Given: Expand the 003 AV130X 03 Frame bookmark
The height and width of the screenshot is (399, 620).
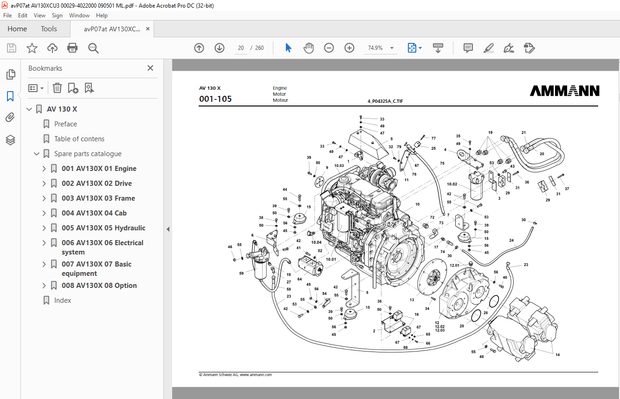Looking at the screenshot, I should 44,198.
